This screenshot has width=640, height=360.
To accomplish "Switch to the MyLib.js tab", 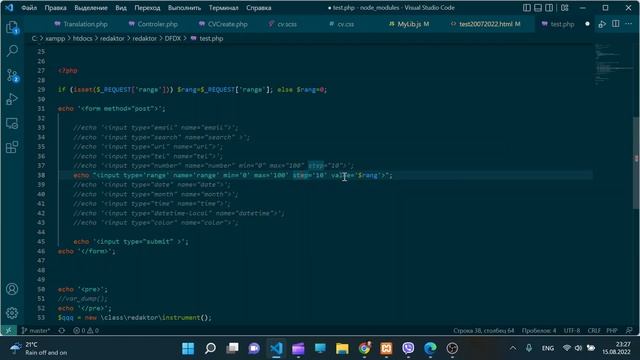I will [x=409, y=24].
